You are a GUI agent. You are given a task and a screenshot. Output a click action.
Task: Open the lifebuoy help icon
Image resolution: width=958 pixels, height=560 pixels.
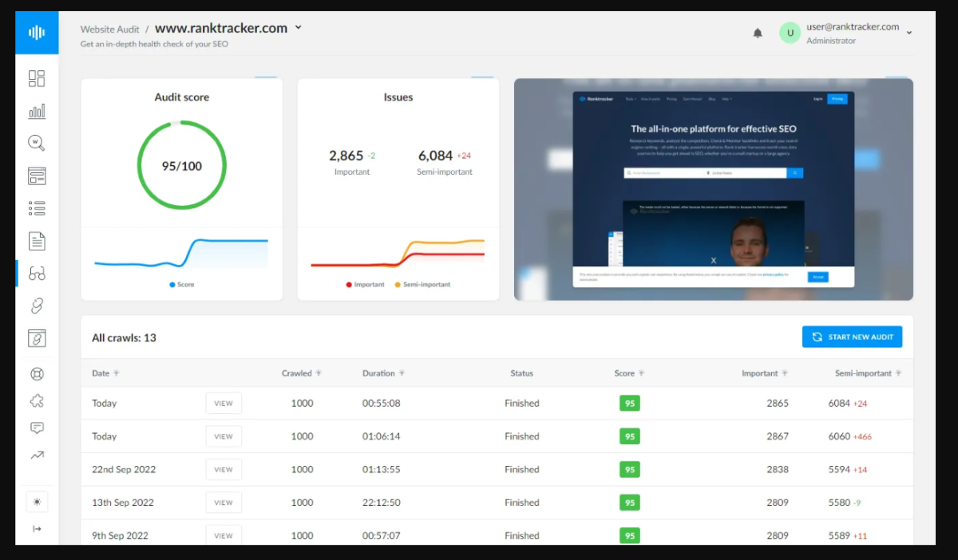(37, 374)
